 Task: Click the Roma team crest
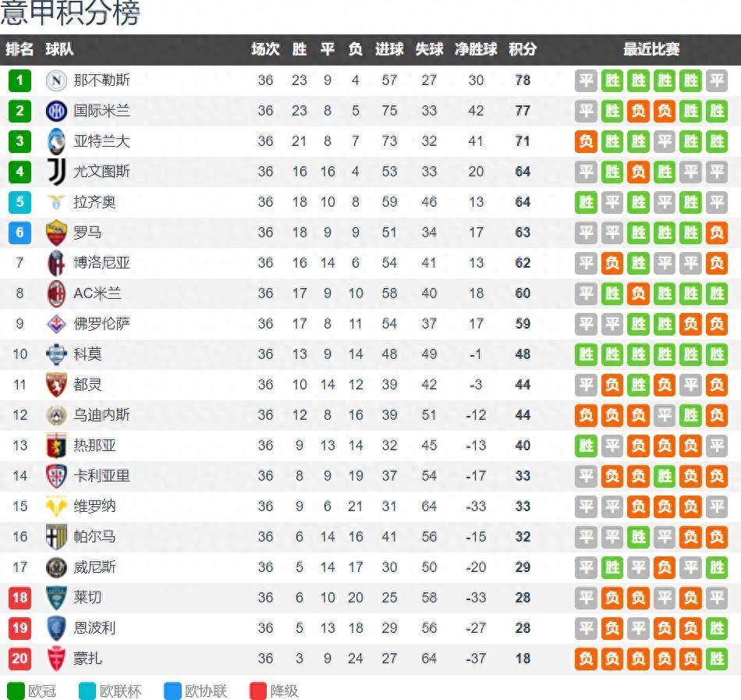point(56,233)
